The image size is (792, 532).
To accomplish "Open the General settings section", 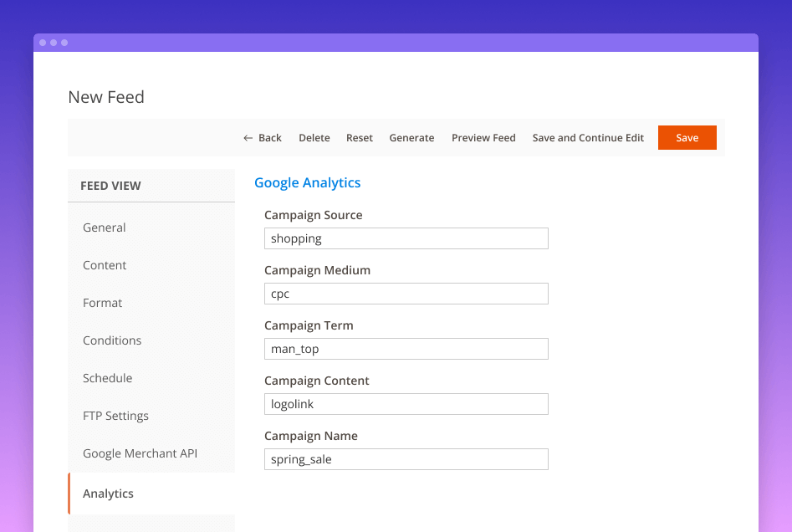I will [104, 227].
